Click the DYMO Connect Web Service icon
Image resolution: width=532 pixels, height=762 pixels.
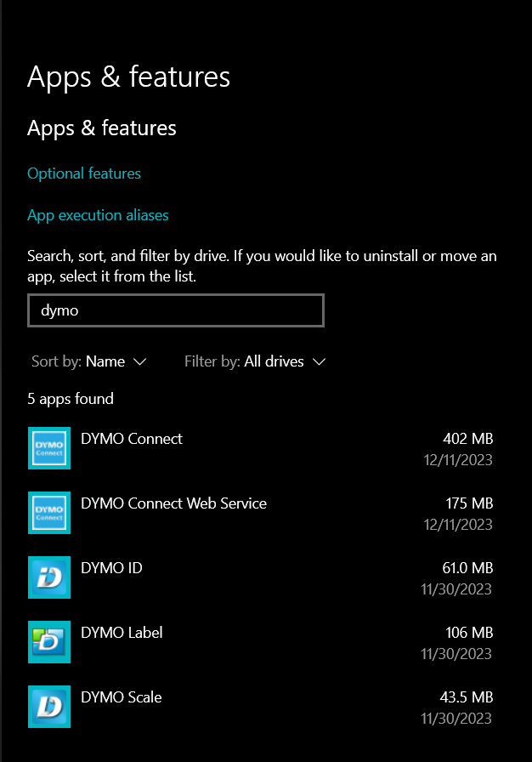(x=49, y=513)
